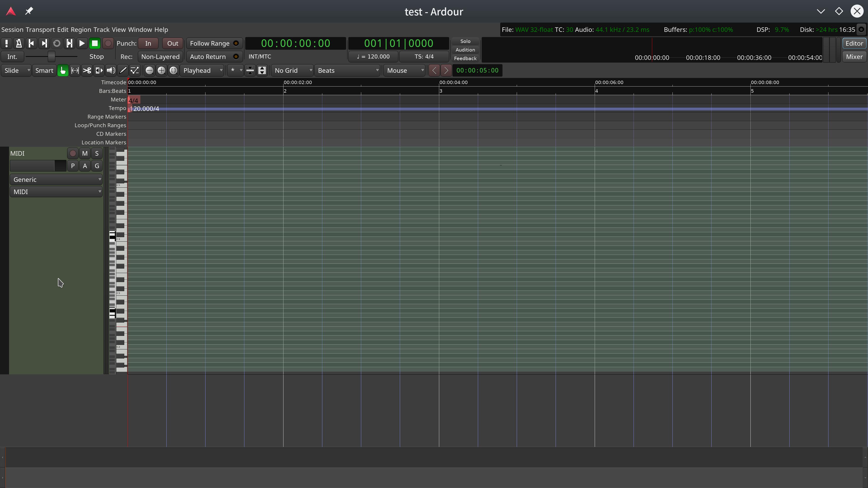The width and height of the screenshot is (868, 488).
Task: Mute the MIDI track with M
Action: [85, 154]
